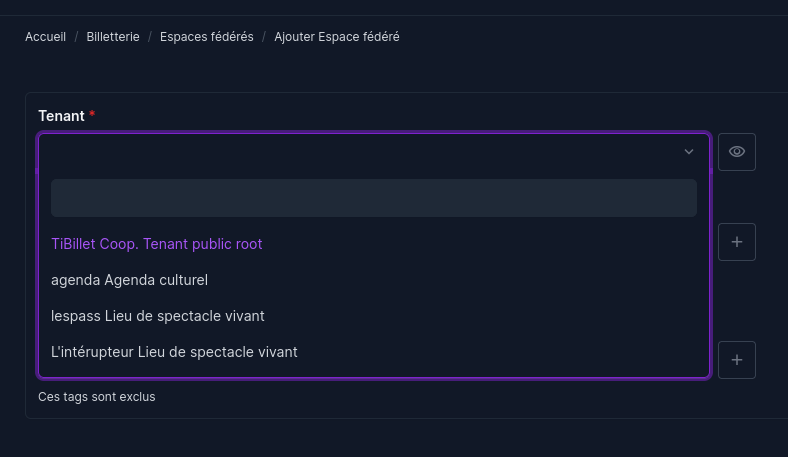Go to Accueil breadcrumb
The image size is (788, 457).
45,37
